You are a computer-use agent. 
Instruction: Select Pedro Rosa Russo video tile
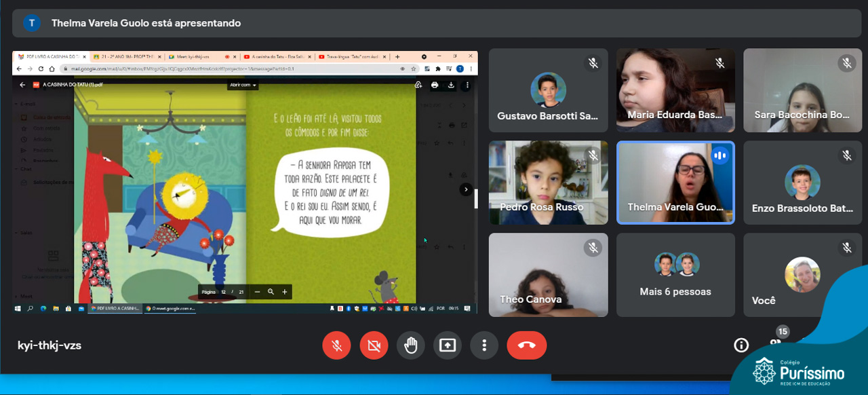(x=548, y=183)
